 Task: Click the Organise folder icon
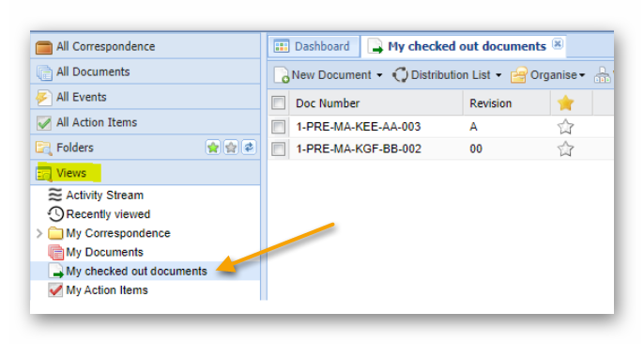coord(519,75)
